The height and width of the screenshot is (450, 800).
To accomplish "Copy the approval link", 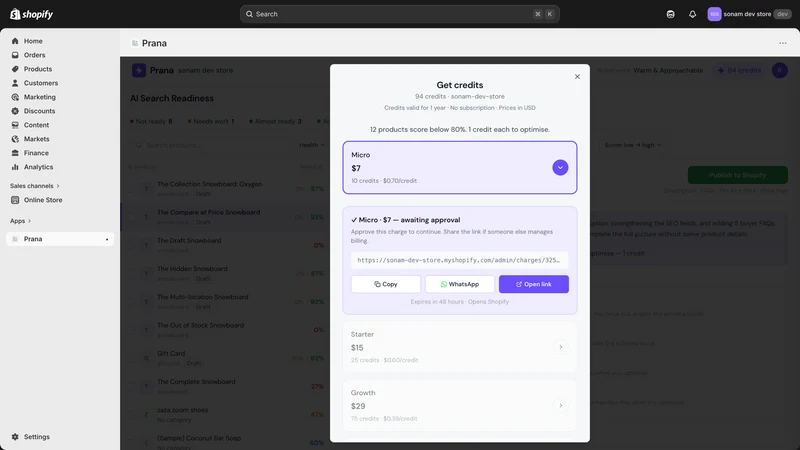I will click(x=386, y=284).
